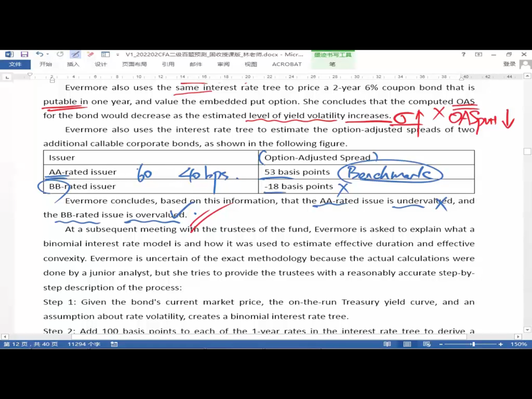
Task: Open ribbon display options icon
Action: pos(478,54)
